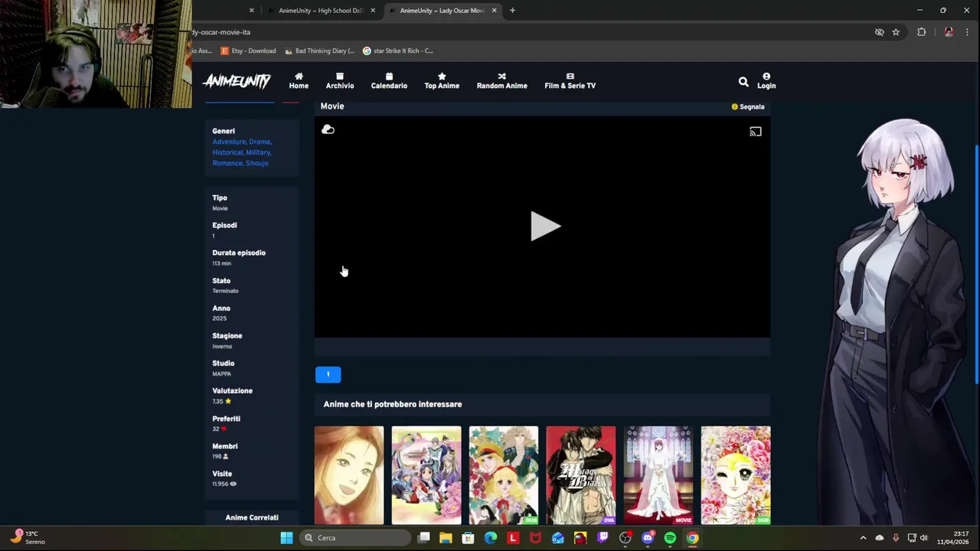Open the taskbar volume control
Viewport: 980px width, 551px height.
tap(923, 538)
